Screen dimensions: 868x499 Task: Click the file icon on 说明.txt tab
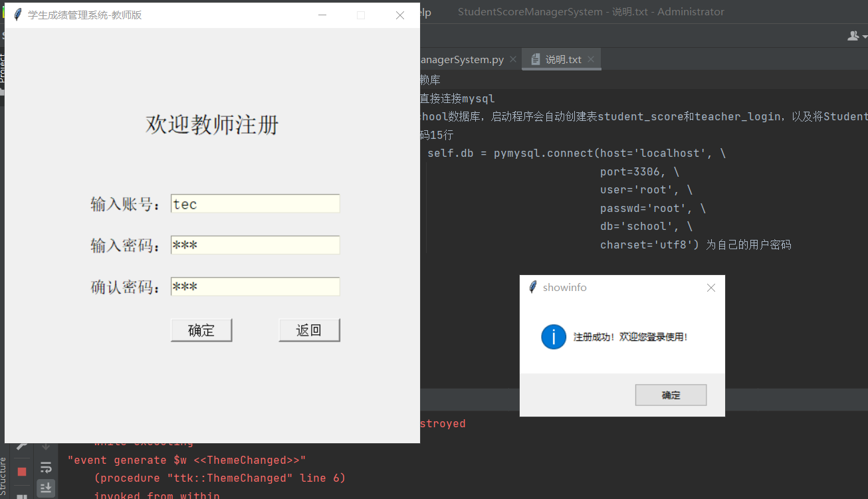tap(536, 59)
